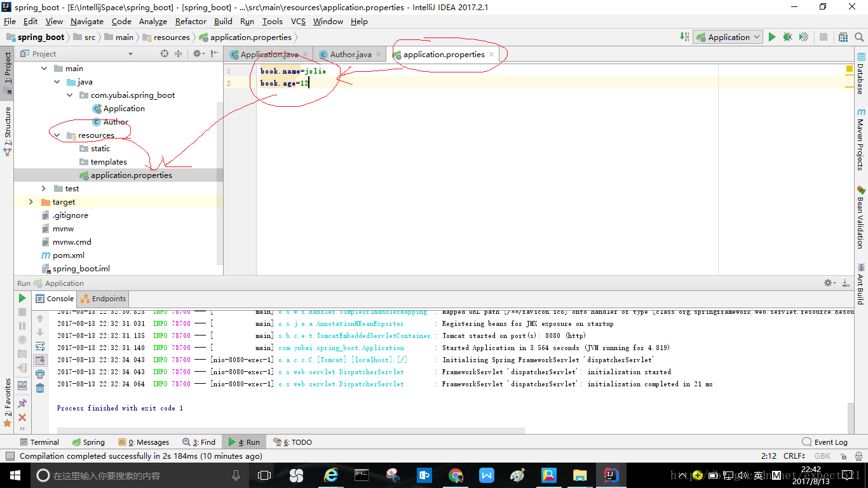Collapse the main folder

(44, 68)
